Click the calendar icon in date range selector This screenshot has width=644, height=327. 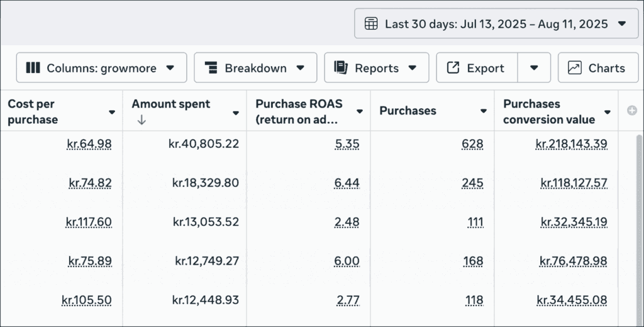[372, 24]
